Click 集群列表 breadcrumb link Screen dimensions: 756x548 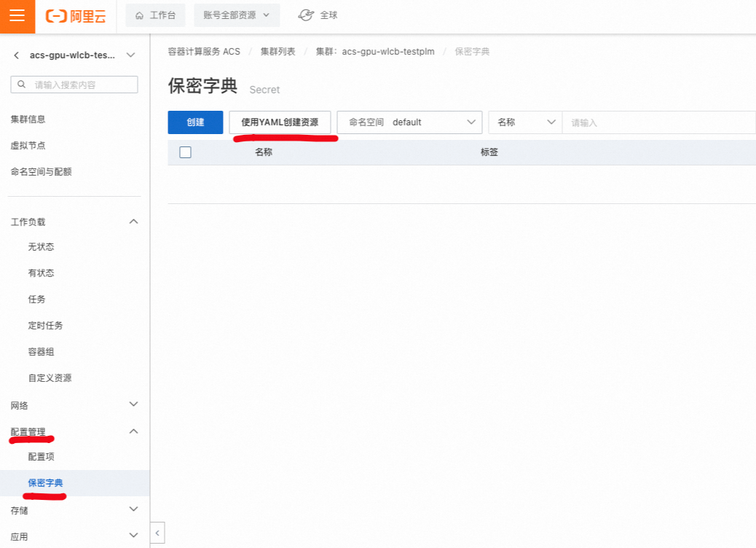point(277,52)
